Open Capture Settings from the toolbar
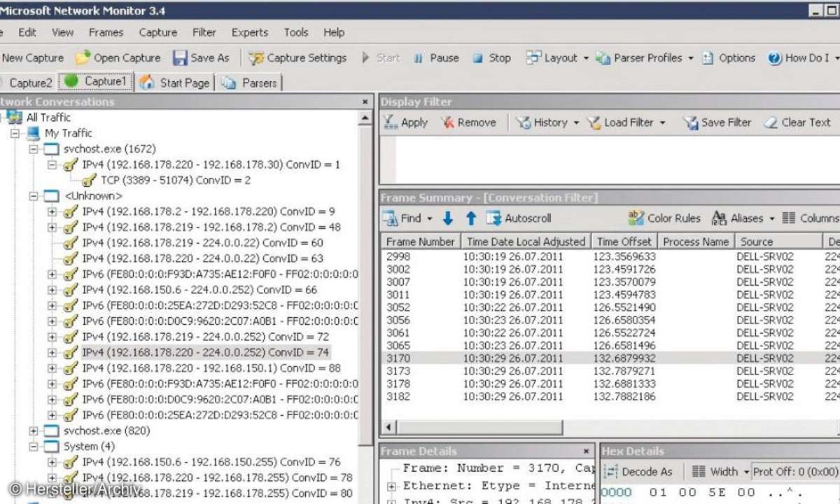Viewport: 840px width, 504px height. 297,58
